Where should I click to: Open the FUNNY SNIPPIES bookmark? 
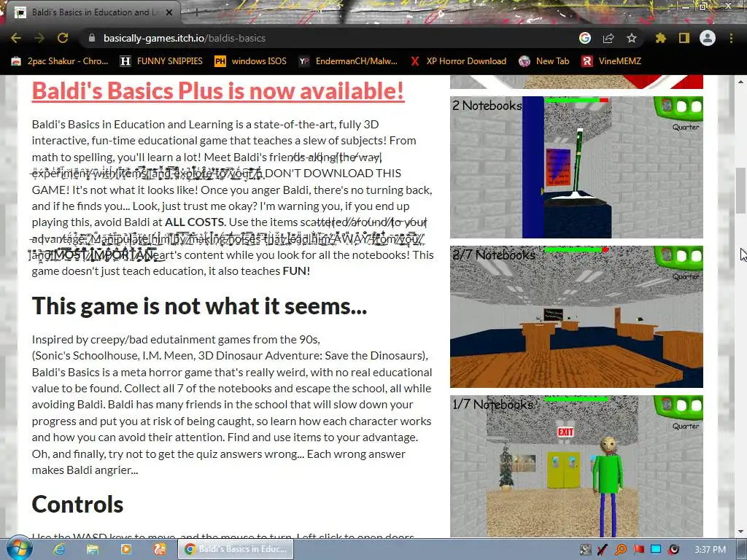click(x=161, y=61)
